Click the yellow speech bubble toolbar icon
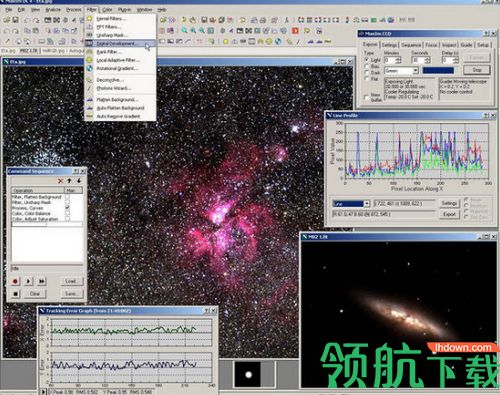Screen dimensions: 500x395 click(307, 31)
